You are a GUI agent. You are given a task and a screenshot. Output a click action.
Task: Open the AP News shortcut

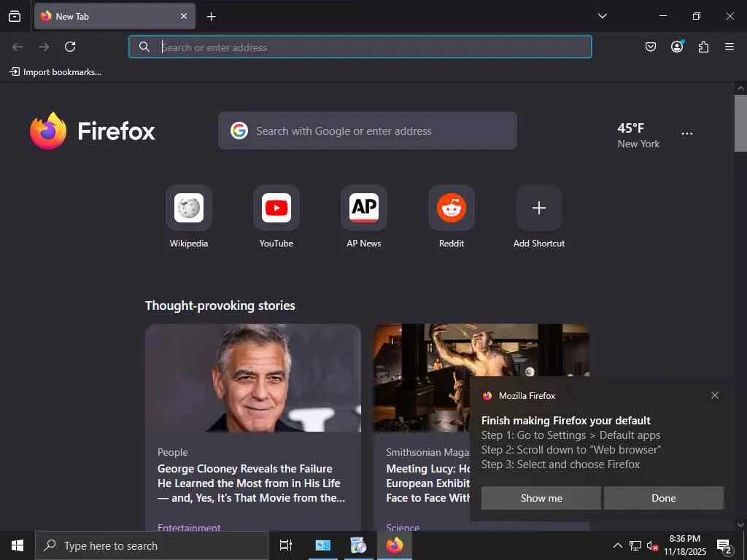[364, 217]
